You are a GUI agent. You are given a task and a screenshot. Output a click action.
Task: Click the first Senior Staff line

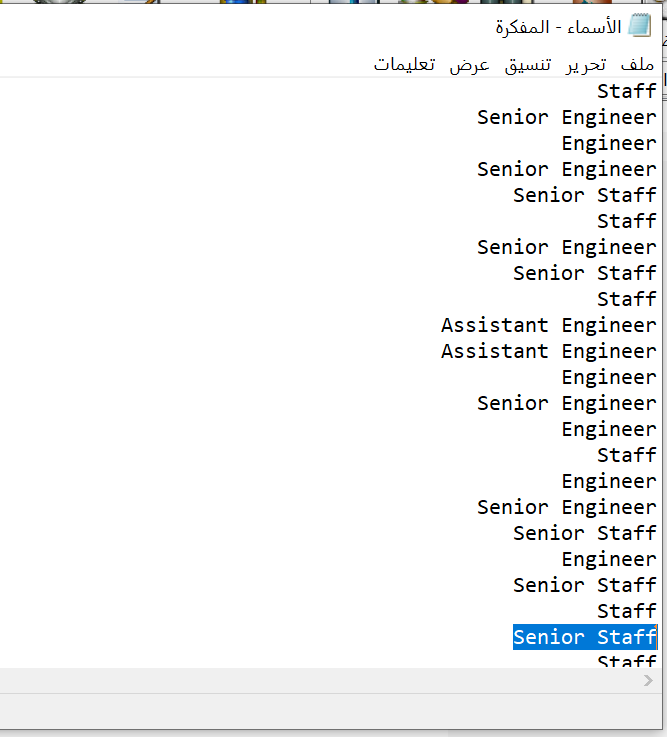click(585, 195)
